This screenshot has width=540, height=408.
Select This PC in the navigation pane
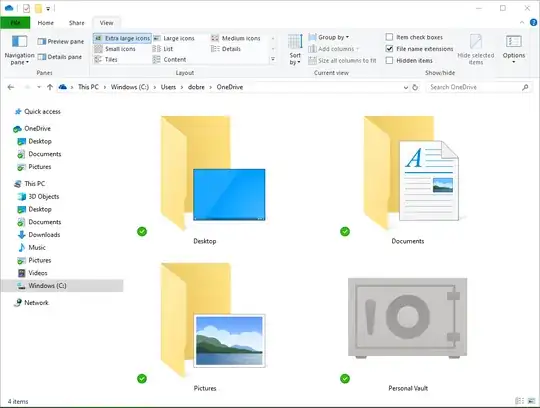(x=30, y=184)
